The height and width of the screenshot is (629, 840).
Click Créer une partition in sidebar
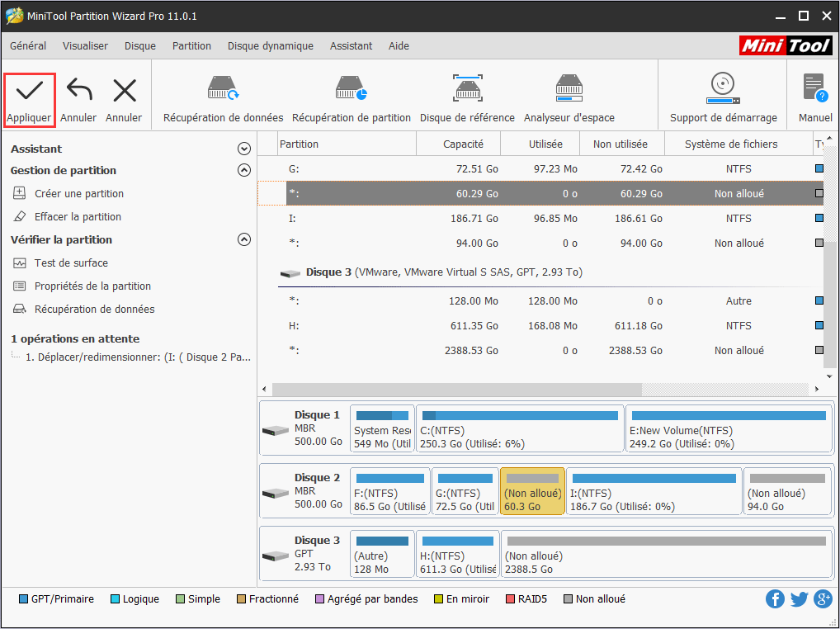[x=78, y=193]
